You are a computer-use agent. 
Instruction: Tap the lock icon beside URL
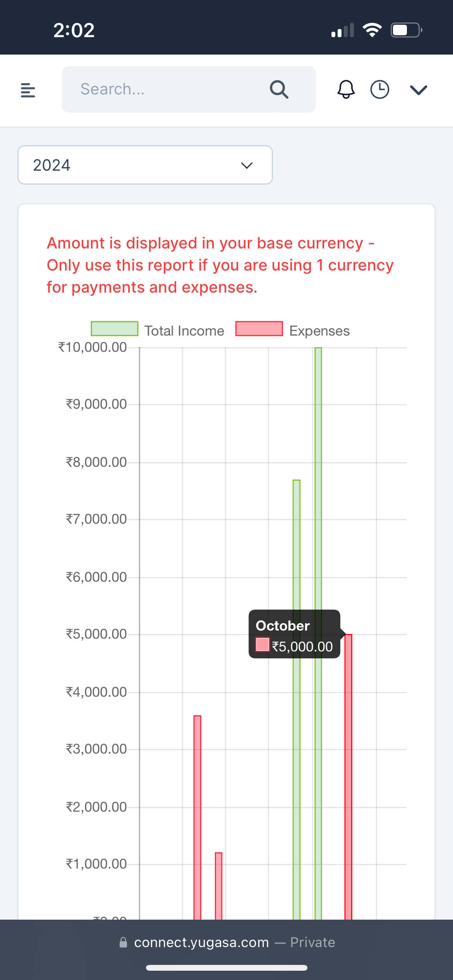[x=123, y=942]
